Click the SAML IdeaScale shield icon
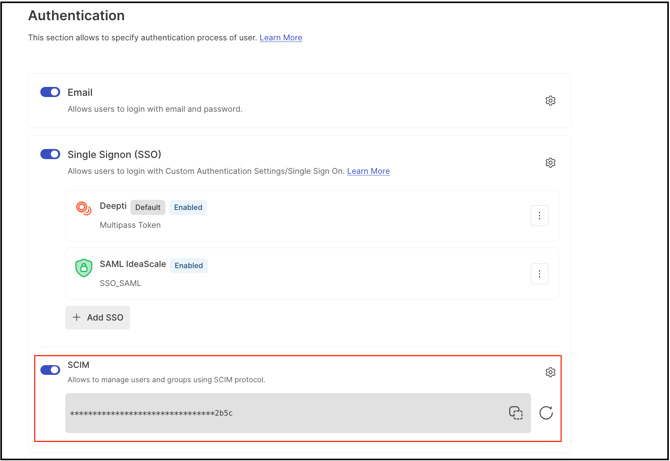This screenshot has height=461, width=670. (84, 268)
